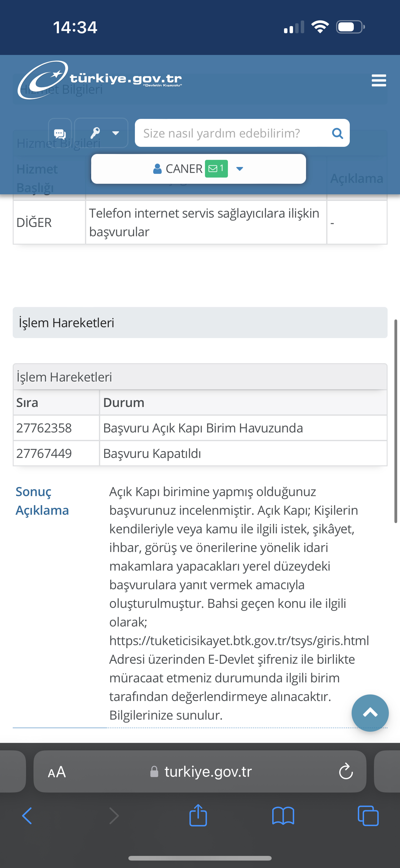Tap the İşlem Hareketleri section header
Screen dimensions: 400x868
pyautogui.click(x=200, y=323)
